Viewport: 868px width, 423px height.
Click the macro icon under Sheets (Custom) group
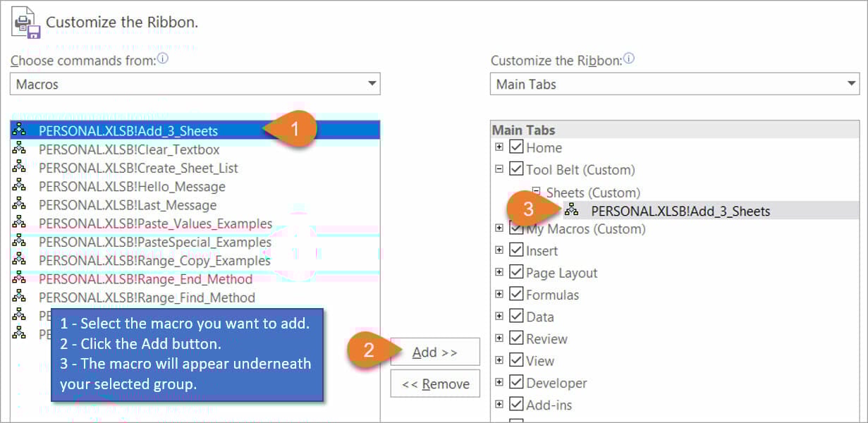coord(571,210)
